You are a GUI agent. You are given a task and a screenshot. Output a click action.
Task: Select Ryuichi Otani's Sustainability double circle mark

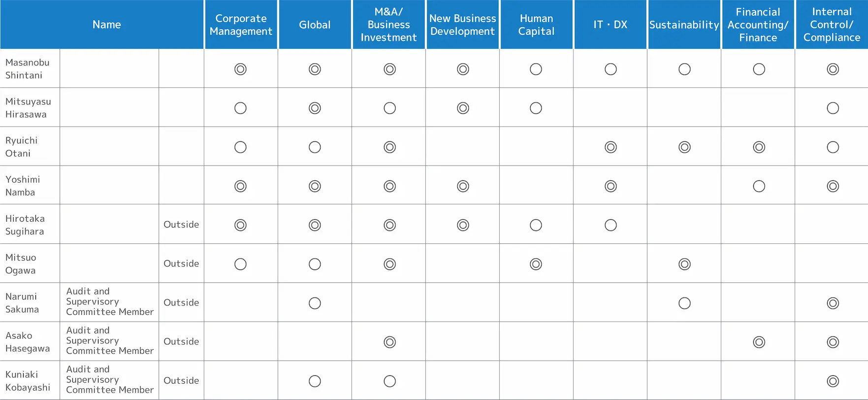coord(684,147)
